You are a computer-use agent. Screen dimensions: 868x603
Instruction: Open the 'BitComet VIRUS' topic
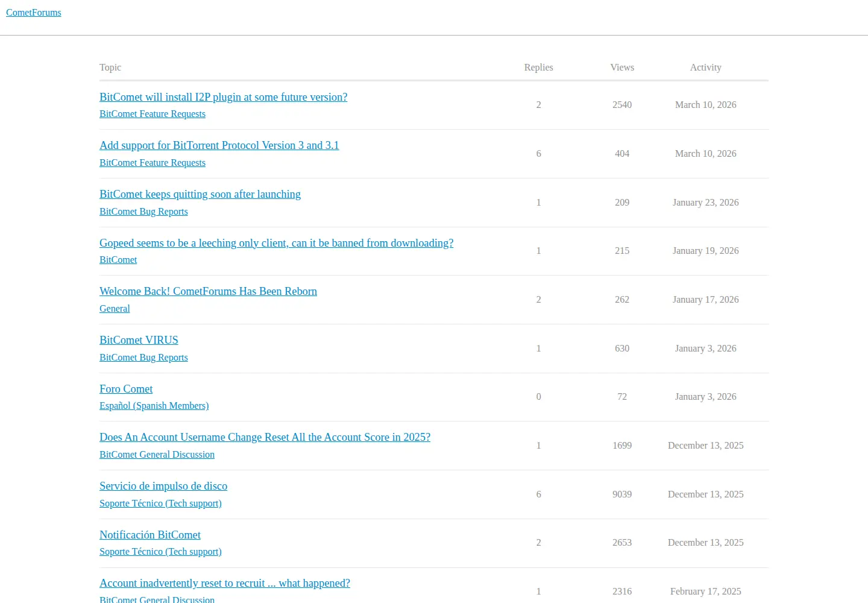point(139,340)
